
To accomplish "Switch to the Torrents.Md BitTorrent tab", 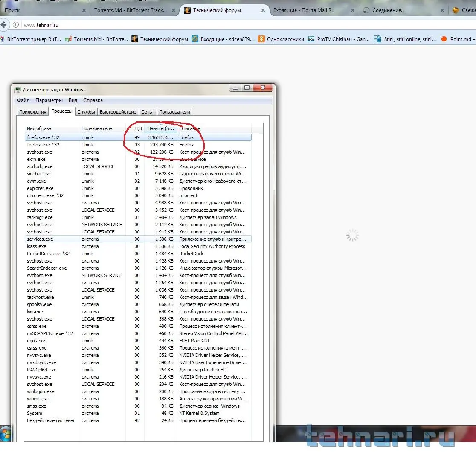I will point(131,10).
